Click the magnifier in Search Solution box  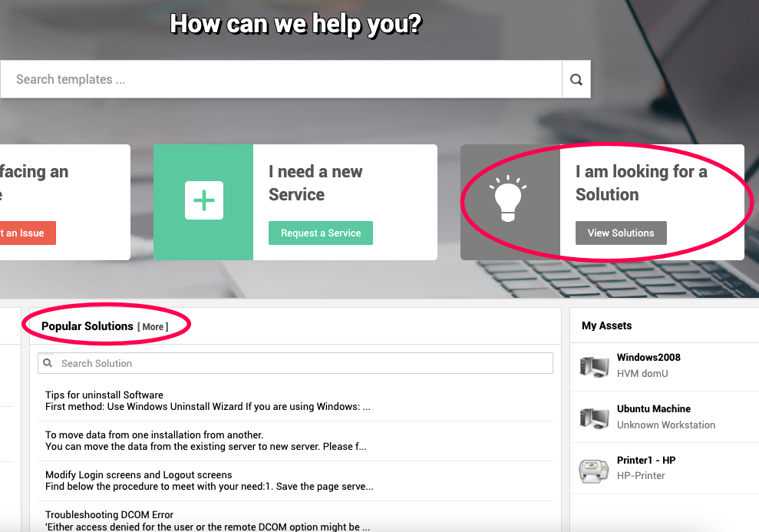[48, 363]
